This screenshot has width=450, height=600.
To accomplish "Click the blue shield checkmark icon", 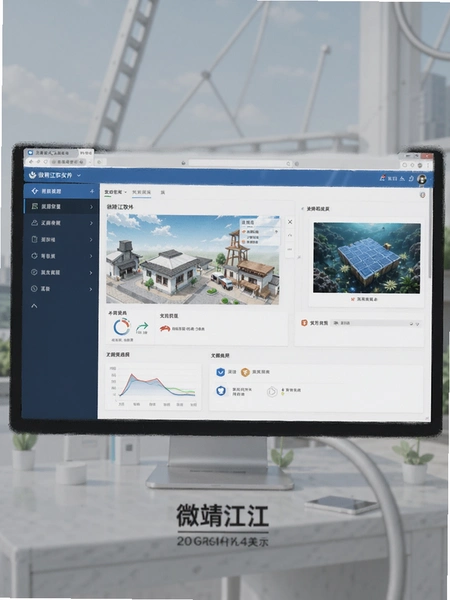I will tap(220, 372).
